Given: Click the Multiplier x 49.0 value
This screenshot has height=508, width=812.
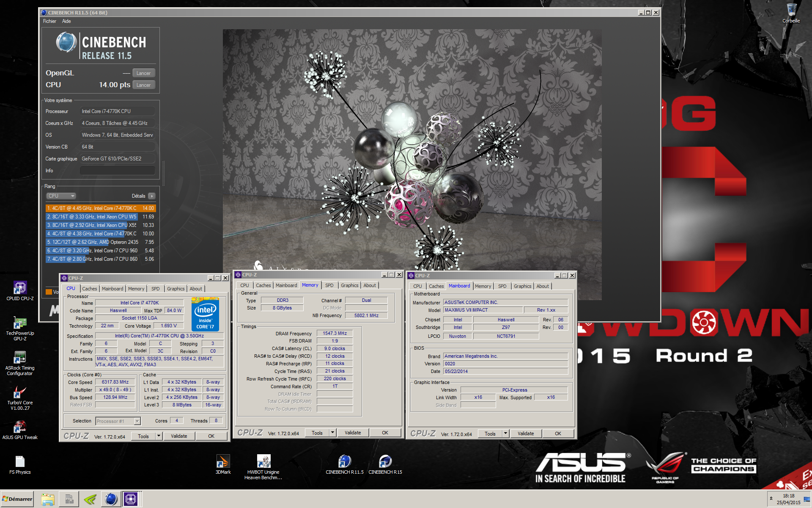Looking at the screenshot, I should pos(115,390).
